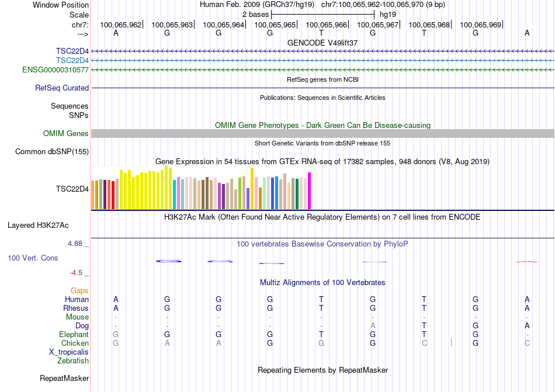Click the 100,065,965 ruler position
The width and height of the screenshot is (555, 392).
(275, 25)
